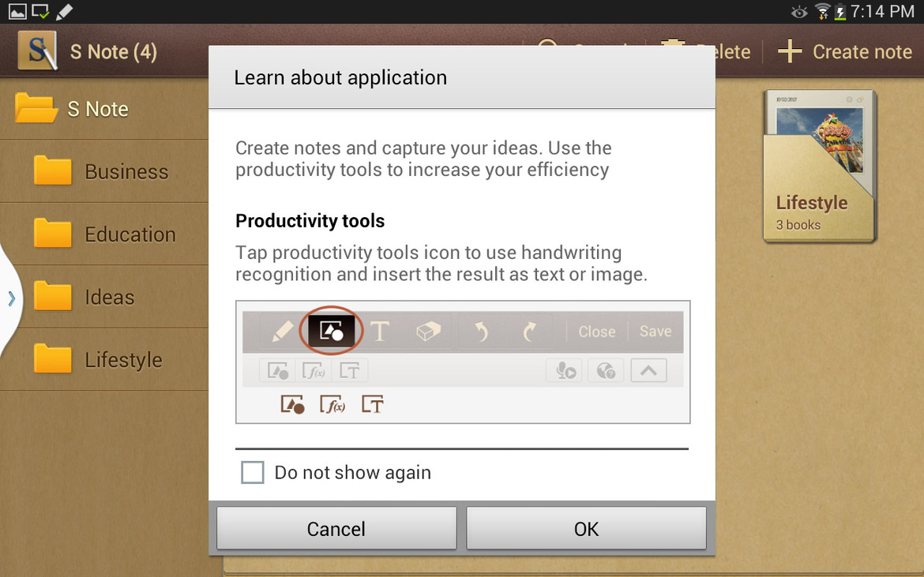This screenshot has width=924, height=577.
Task: Click the text T tool in tutorial image
Action: coord(380,331)
